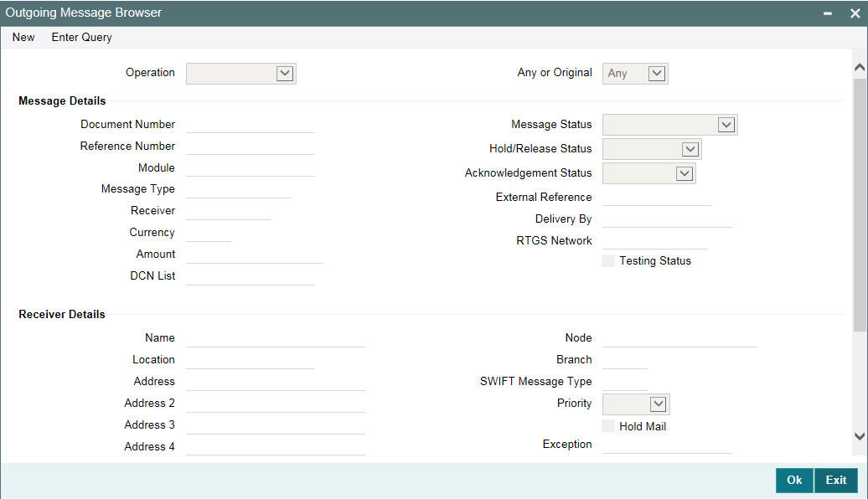Focus the External Reference field
The width and height of the screenshot is (868, 499).
point(657,198)
